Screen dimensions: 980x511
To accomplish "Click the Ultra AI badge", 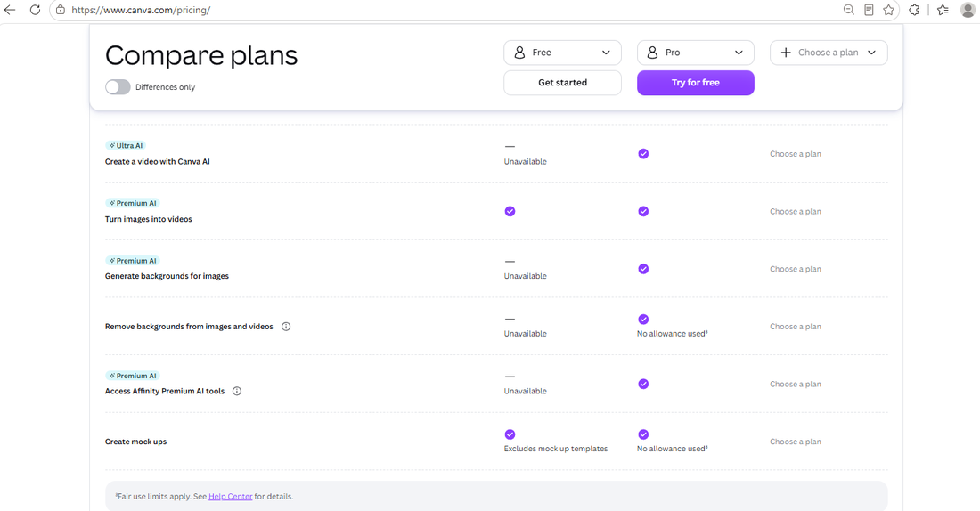I will (x=125, y=145).
